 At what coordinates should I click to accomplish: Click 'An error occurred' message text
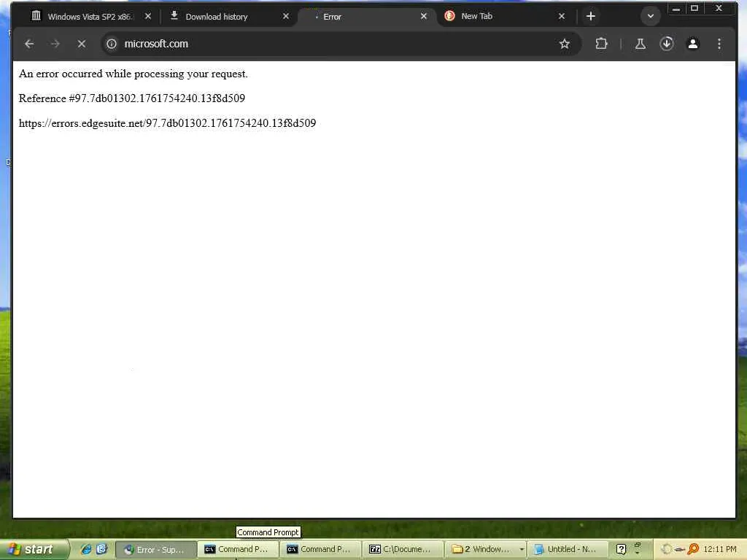click(x=133, y=74)
